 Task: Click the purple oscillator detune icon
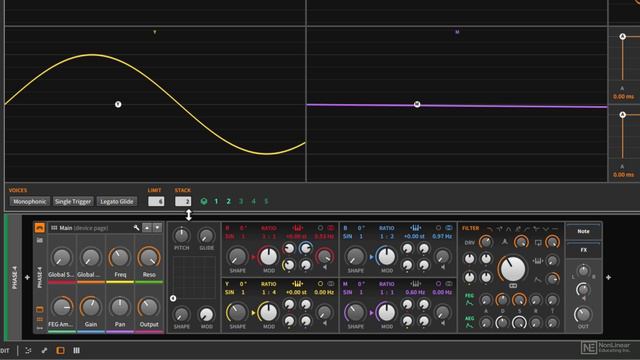415,284
